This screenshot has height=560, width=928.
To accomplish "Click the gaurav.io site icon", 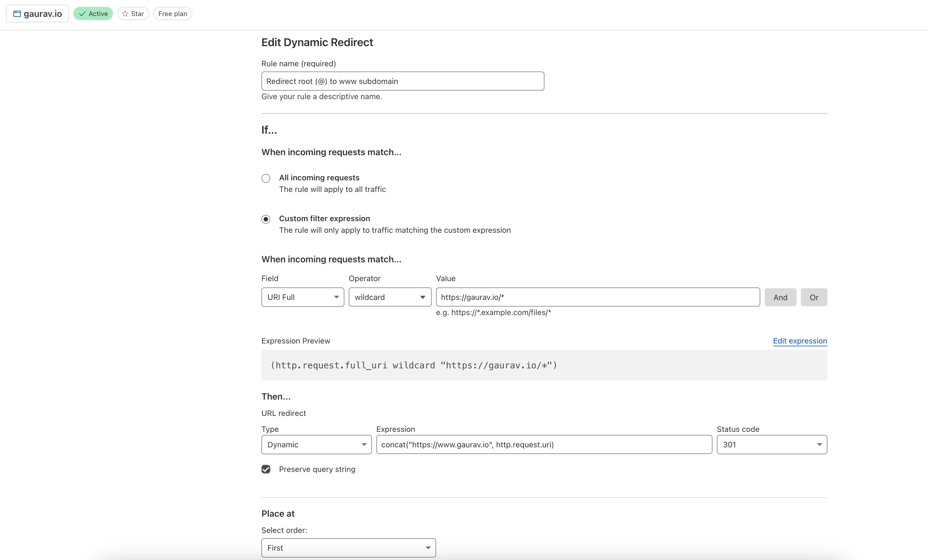I will [x=17, y=14].
